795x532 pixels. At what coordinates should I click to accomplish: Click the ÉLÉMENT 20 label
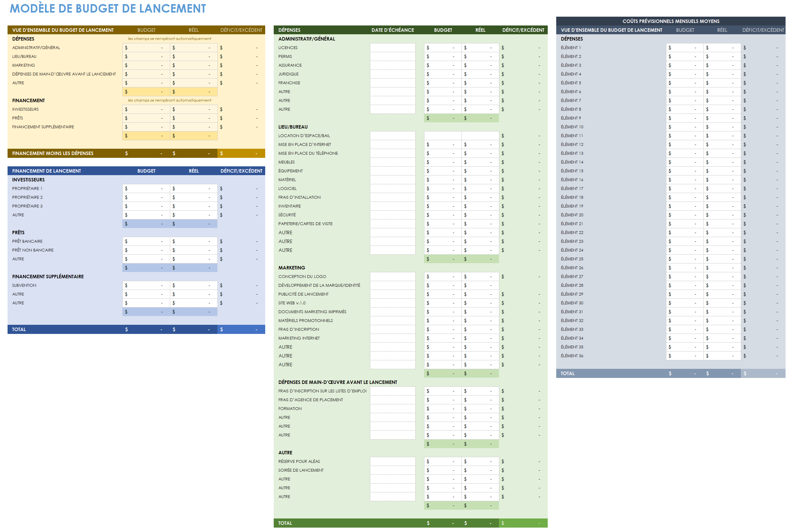point(572,215)
